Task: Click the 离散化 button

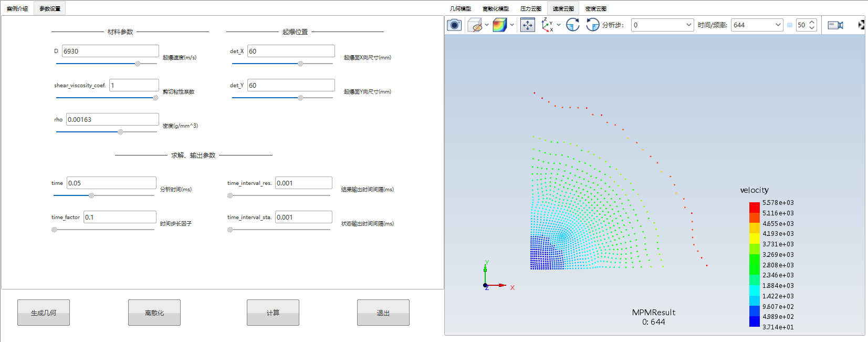Action: pyautogui.click(x=154, y=313)
